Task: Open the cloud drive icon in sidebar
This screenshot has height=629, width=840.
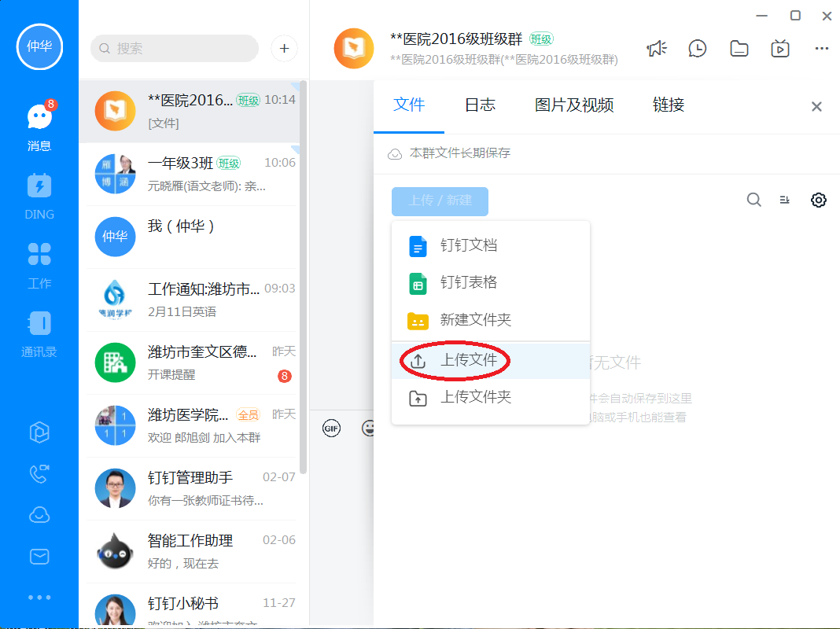Action: tap(39, 515)
